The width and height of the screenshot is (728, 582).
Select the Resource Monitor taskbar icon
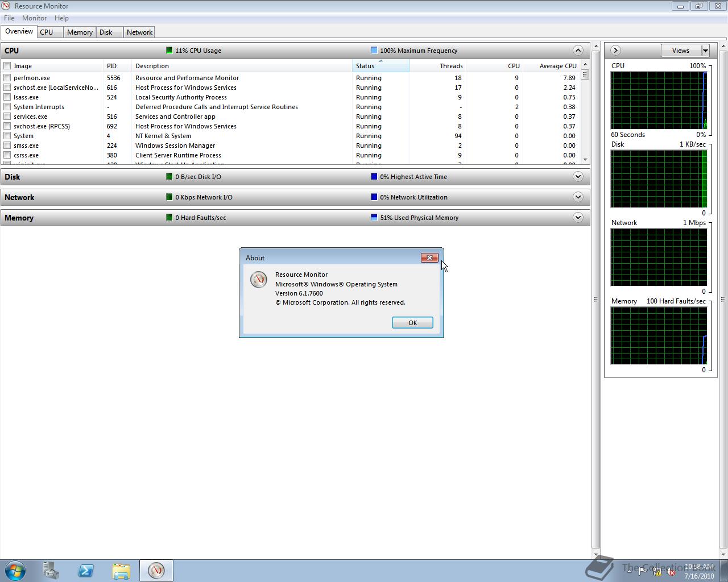click(156, 570)
